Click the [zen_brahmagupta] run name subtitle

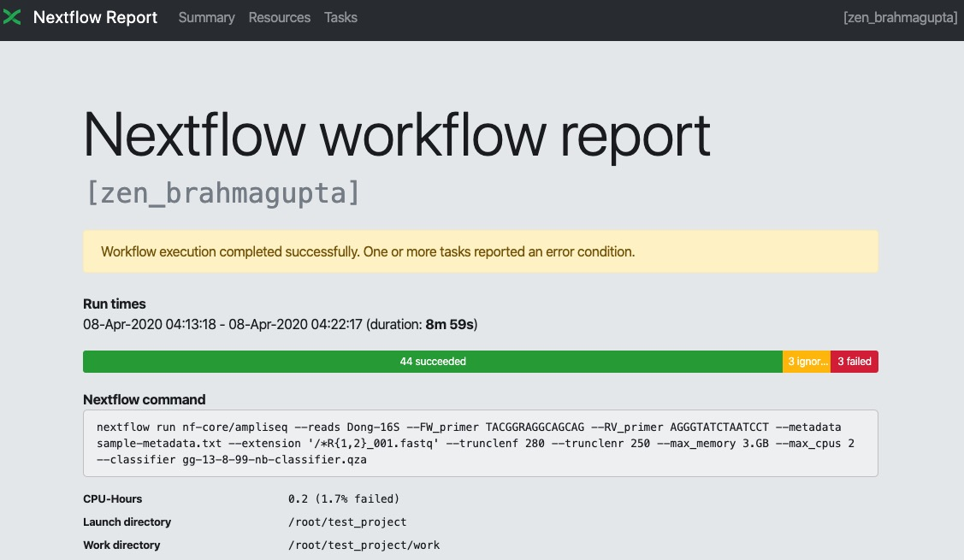point(222,193)
